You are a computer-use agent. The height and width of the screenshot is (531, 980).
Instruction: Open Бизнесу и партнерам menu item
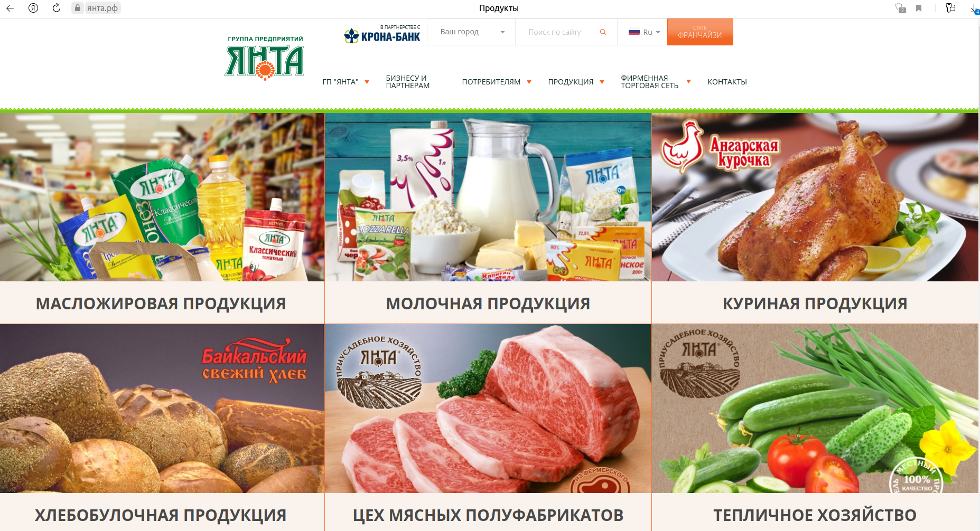pyautogui.click(x=407, y=82)
